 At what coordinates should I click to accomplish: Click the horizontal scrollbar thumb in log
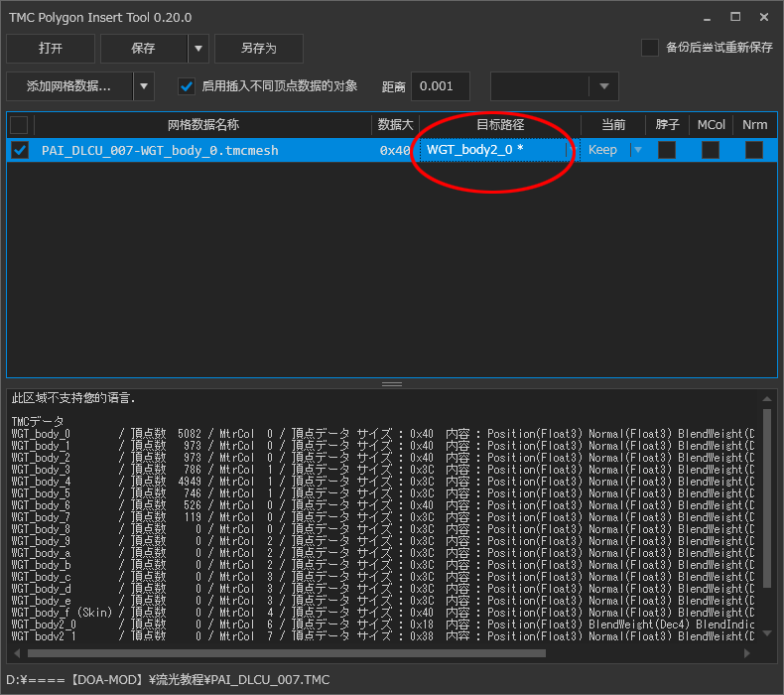coord(287,653)
